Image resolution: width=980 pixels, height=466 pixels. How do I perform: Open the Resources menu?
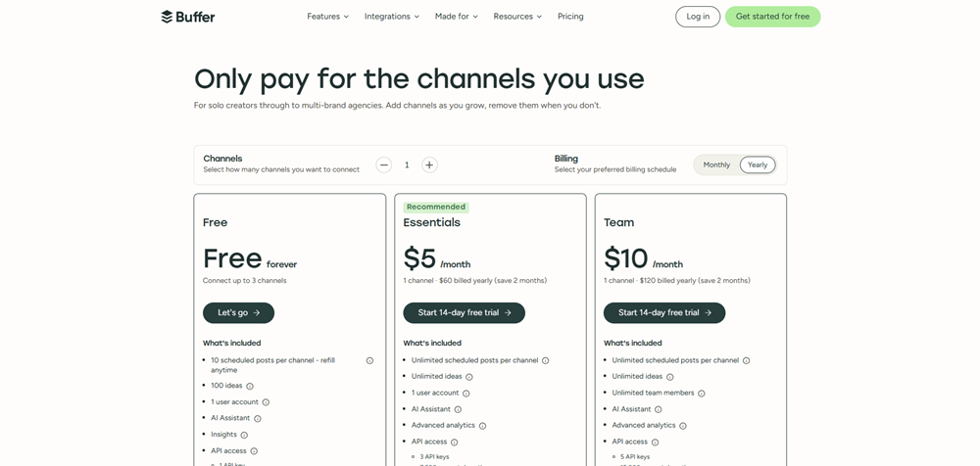pyautogui.click(x=517, y=17)
